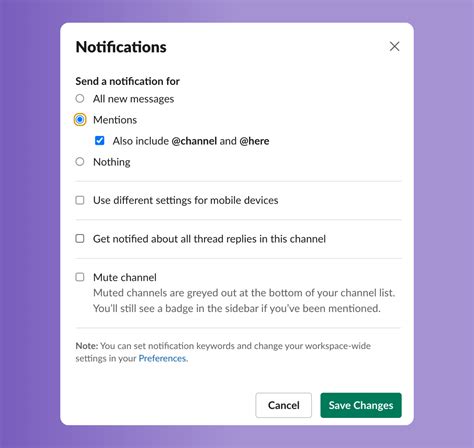
Task: Click the Notifications dialog title
Action: [x=121, y=47]
